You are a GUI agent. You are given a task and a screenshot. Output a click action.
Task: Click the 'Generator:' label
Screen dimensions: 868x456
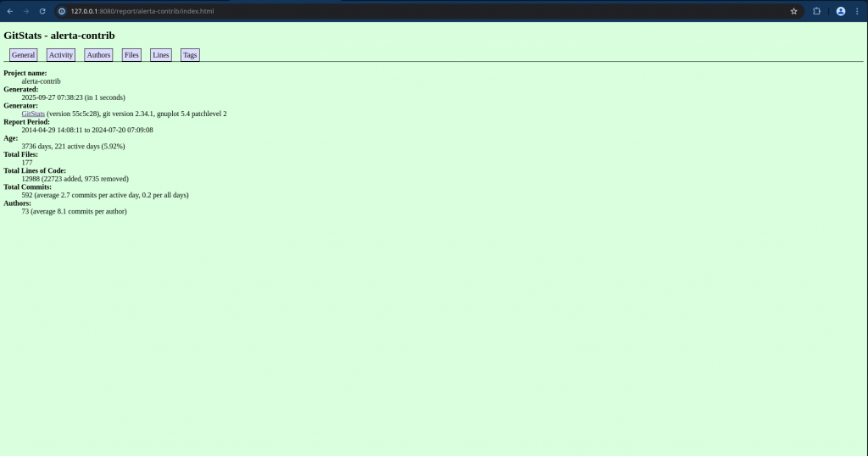pos(21,106)
